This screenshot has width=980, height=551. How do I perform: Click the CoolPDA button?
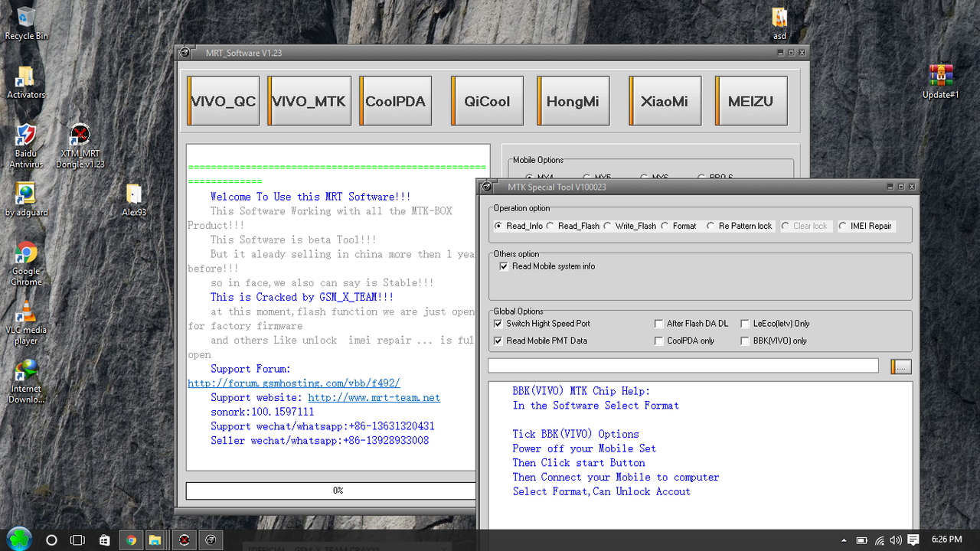tap(395, 101)
